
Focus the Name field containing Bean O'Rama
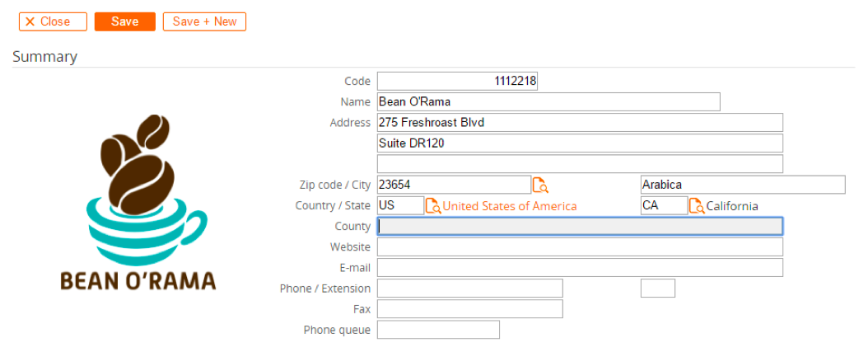click(x=548, y=102)
